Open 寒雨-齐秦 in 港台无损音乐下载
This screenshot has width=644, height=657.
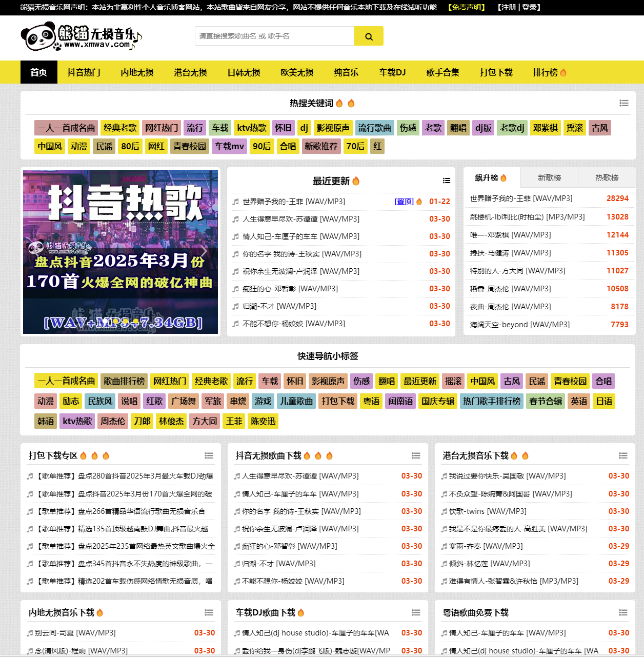click(486, 546)
